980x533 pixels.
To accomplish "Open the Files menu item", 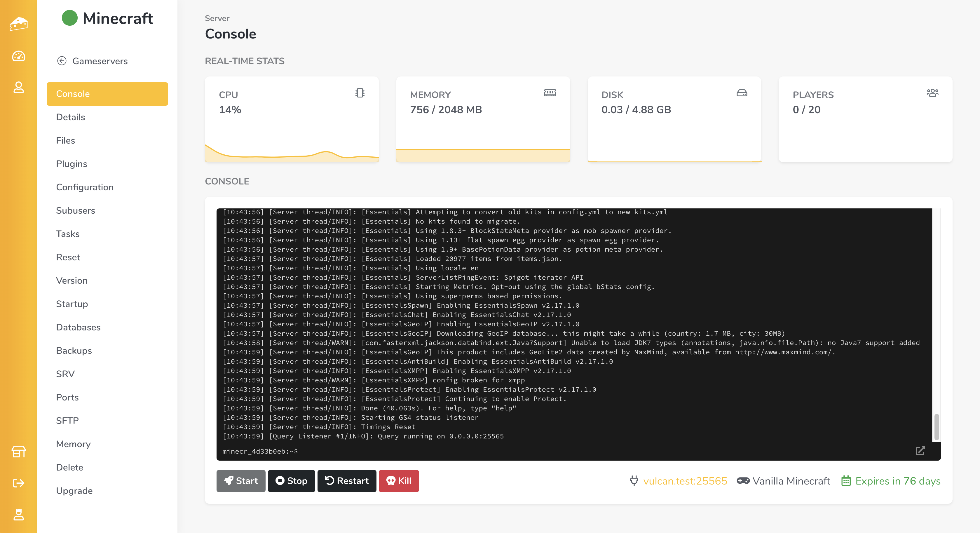I will click(x=65, y=140).
